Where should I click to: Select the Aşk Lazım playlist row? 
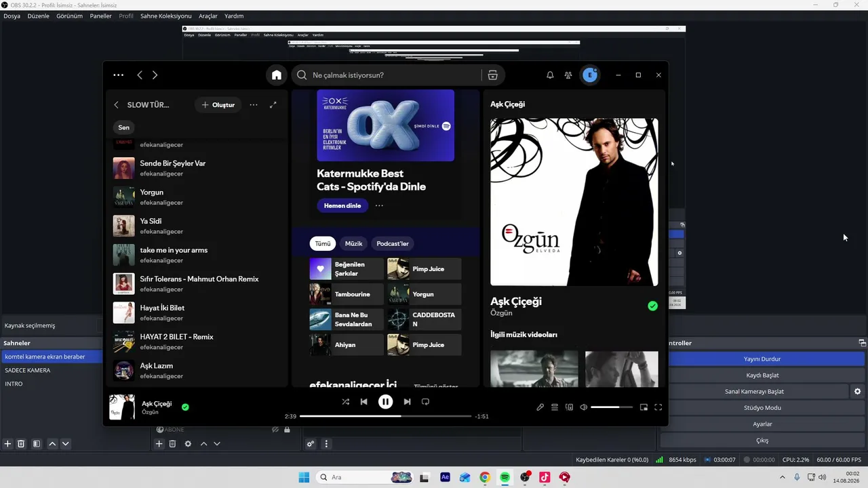pyautogui.click(x=197, y=371)
